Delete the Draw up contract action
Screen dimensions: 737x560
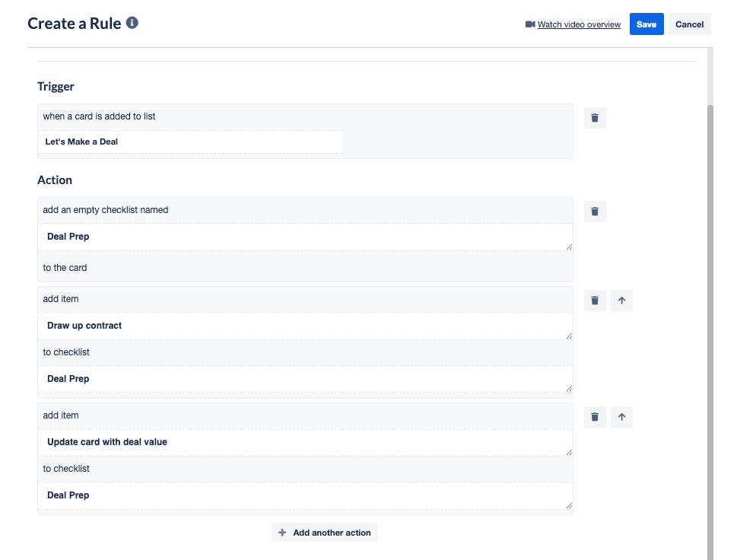tap(595, 301)
